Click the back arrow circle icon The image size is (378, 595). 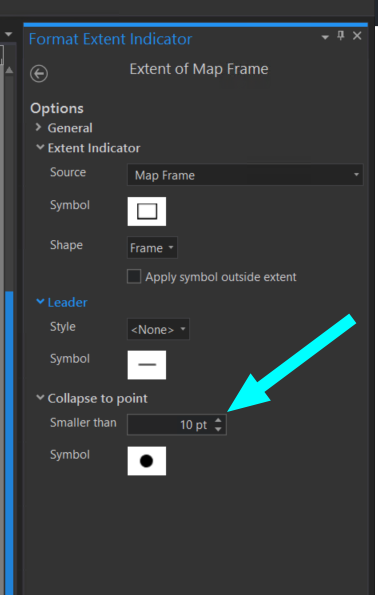click(x=39, y=74)
